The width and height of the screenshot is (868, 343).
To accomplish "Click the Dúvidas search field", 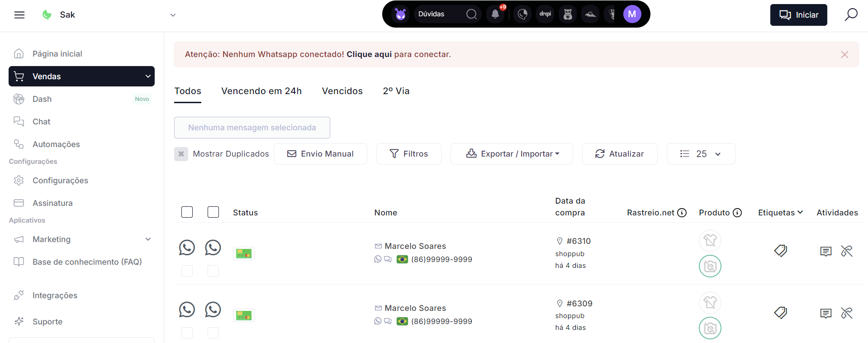I will coord(447,14).
